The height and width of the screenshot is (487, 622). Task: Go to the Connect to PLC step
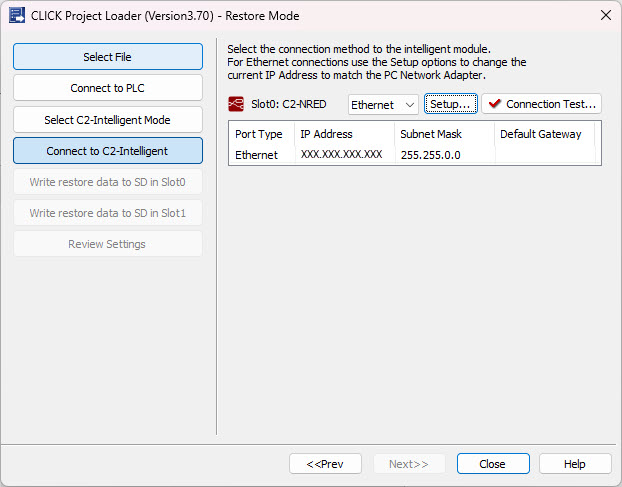(x=108, y=88)
